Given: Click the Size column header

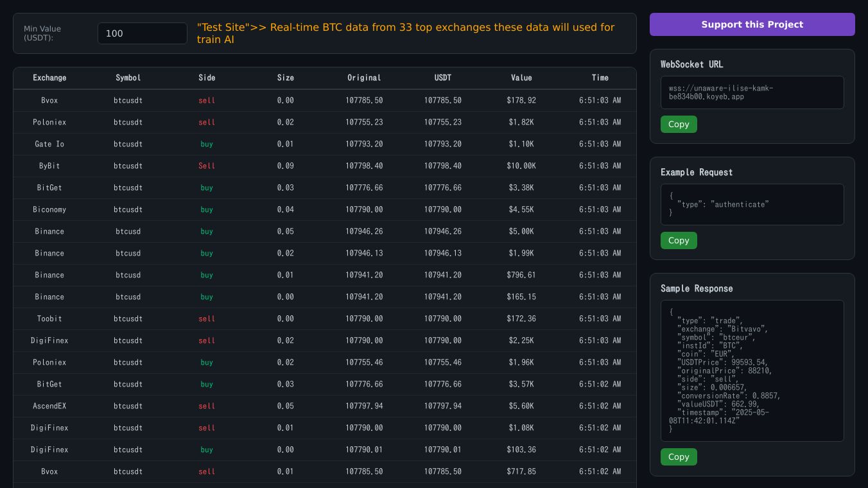Looking at the screenshot, I should pyautogui.click(x=286, y=78).
